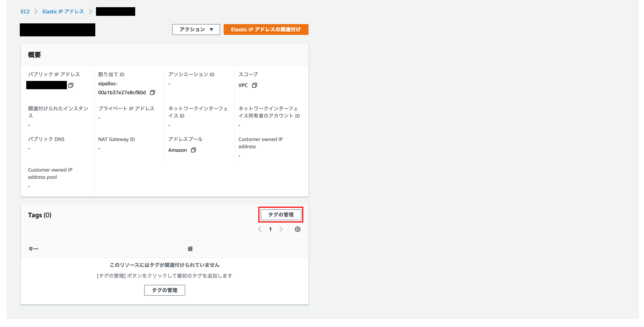
Task: Click Elastic IP アドレスの関連付け button
Action: (266, 29)
